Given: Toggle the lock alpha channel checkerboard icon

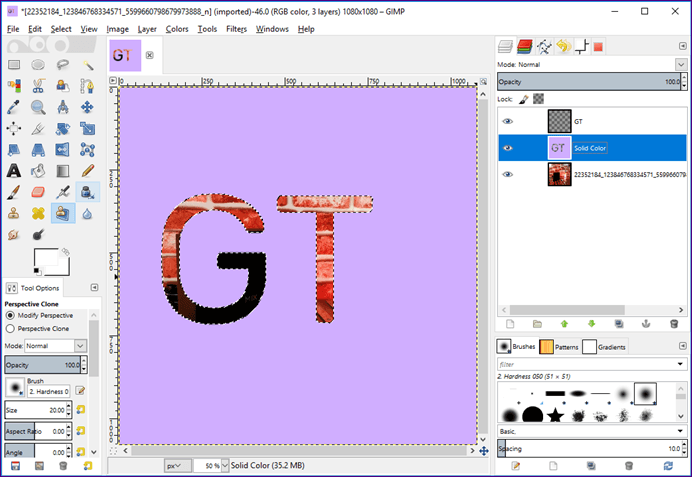Looking at the screenshot, I should coord(538,99).
